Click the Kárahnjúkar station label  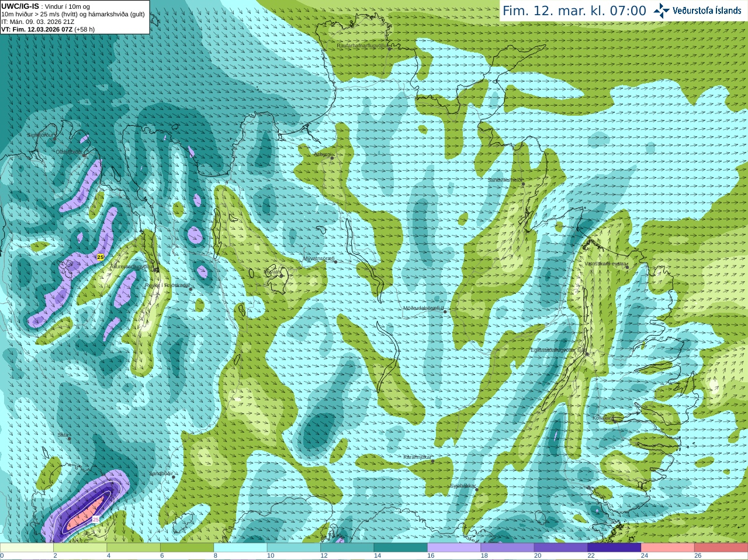point(417,457)
